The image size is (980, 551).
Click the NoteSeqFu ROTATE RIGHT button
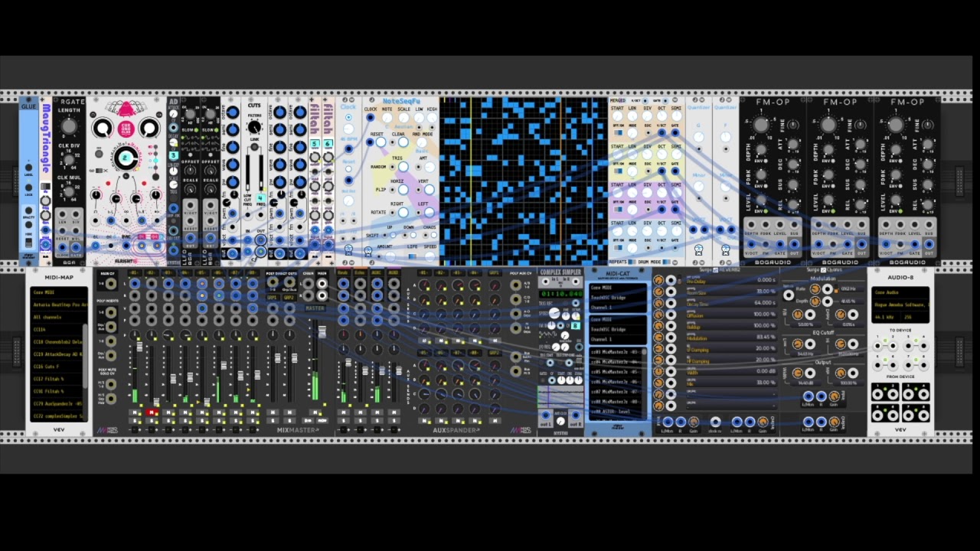pyautogui.click(x=403, y=212)
